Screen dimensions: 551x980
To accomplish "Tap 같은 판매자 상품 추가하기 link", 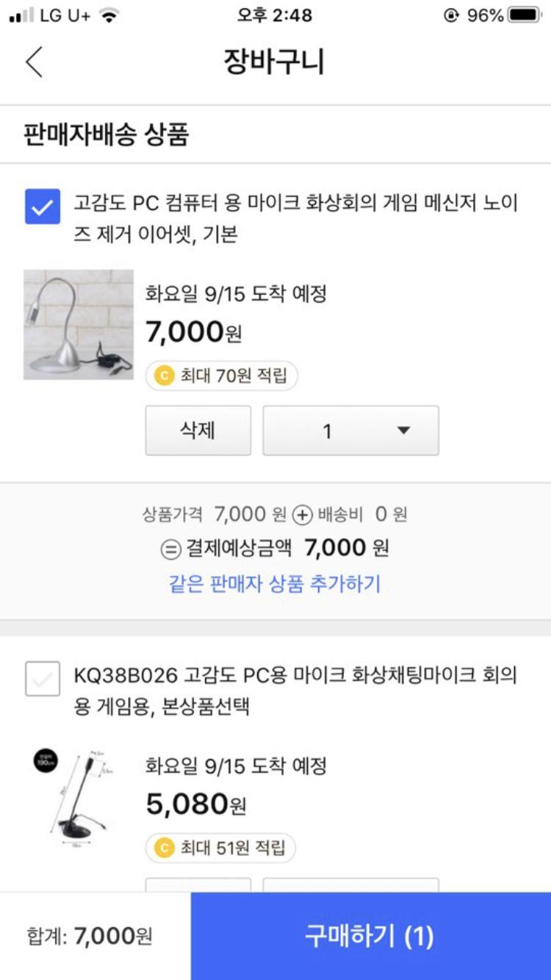I will point(275,584).
